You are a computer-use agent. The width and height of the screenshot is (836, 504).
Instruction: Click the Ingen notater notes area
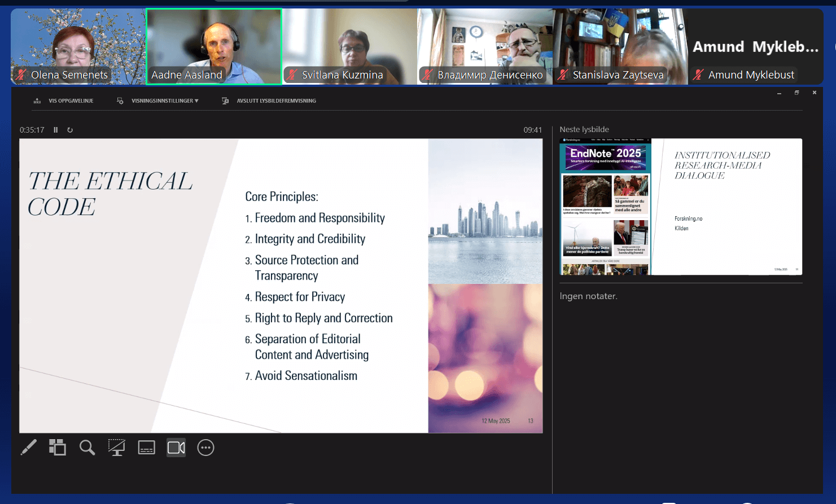click(588, 296)
